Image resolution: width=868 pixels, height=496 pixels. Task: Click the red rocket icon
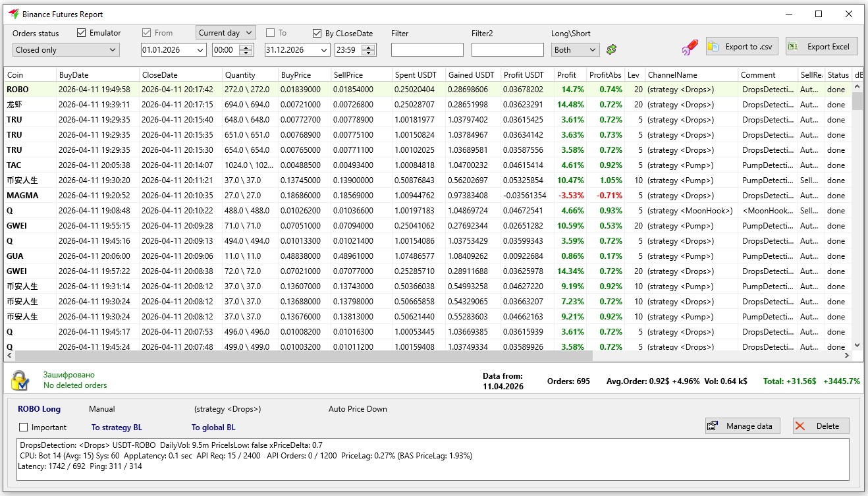689,47
